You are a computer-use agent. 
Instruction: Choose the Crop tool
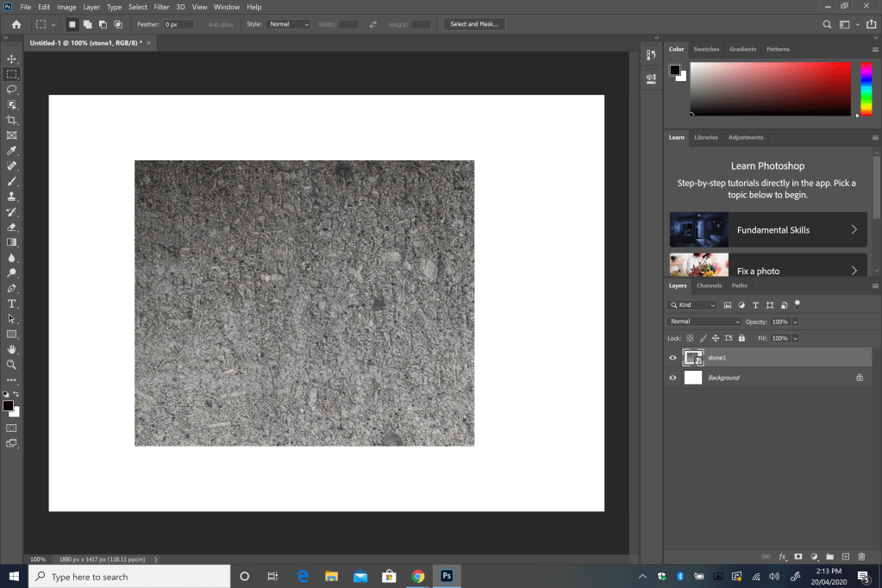tap(12, 120)
